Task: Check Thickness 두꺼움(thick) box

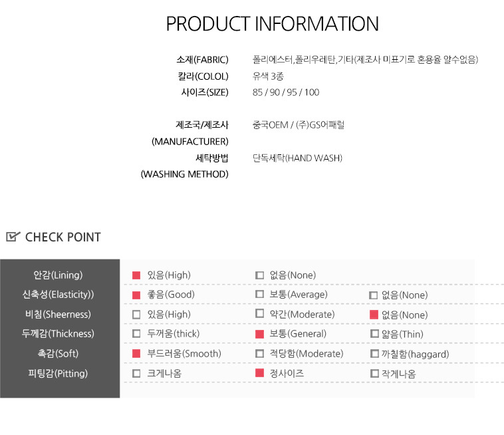Action: pos(136,334)
